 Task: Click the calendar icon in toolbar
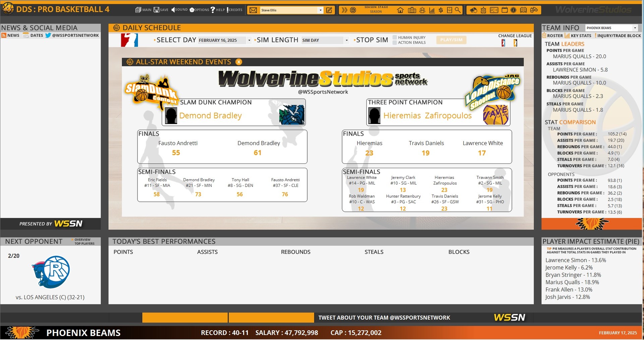click(x=504, y=10)
